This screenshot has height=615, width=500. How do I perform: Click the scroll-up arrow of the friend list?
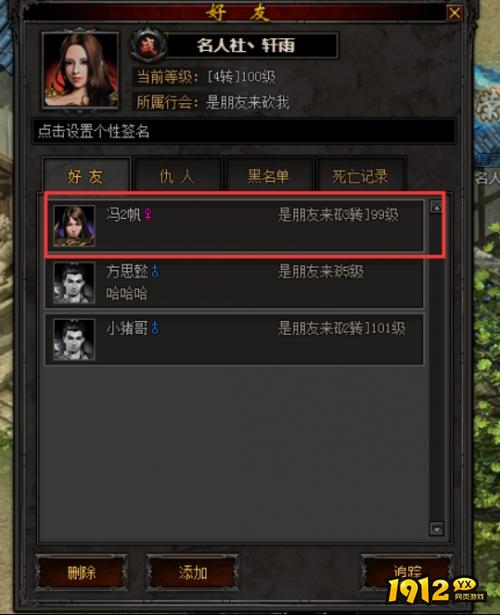coord(436,206)
